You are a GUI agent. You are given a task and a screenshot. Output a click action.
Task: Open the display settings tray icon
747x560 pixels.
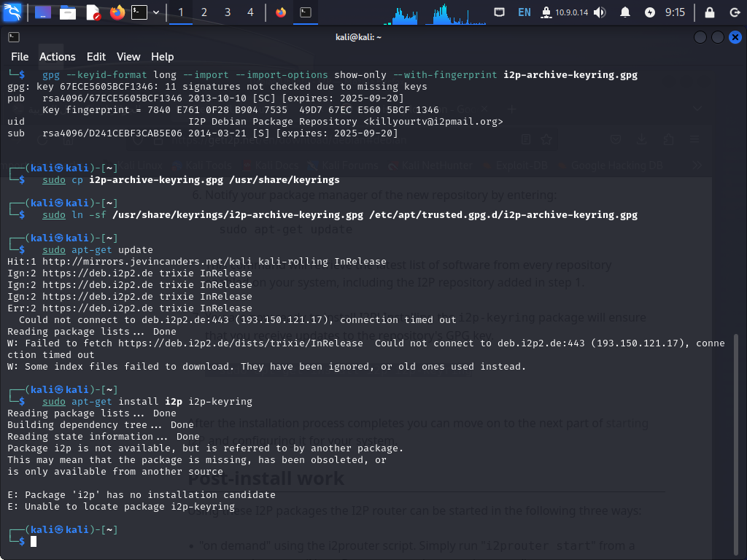click(x=499, y=12)
